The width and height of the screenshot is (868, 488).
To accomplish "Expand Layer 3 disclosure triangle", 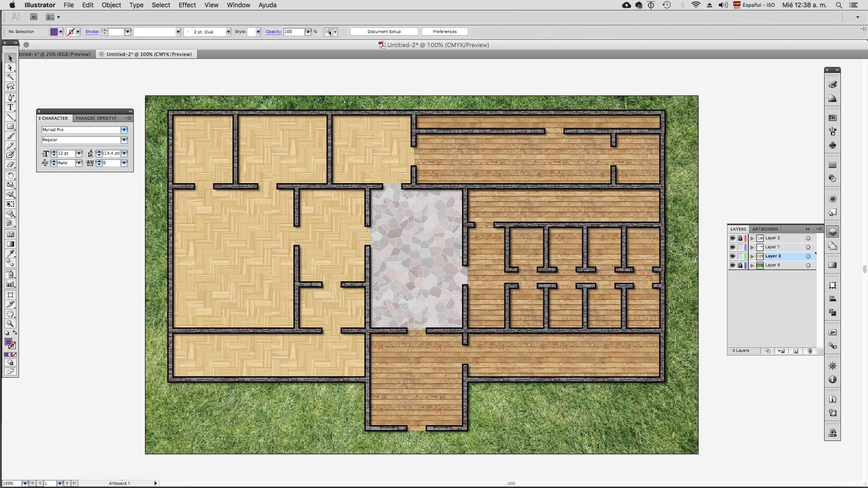I will tap(752, 256).
